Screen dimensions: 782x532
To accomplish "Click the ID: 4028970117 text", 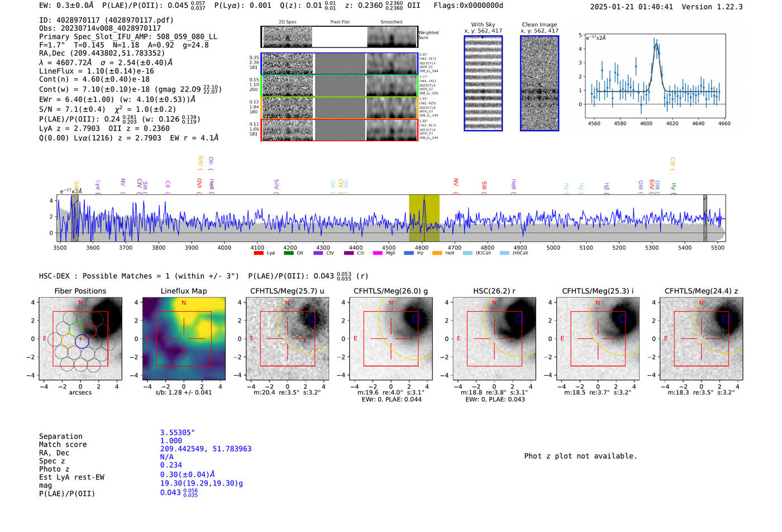I will coord(106,20).
